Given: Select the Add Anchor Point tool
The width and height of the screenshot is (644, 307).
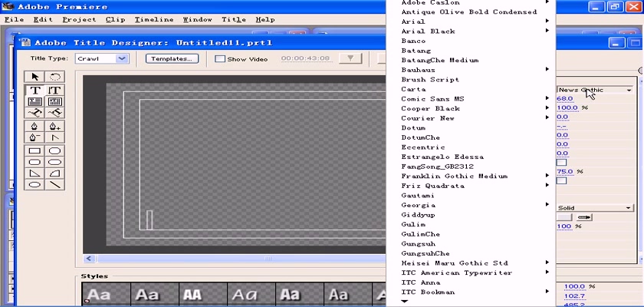Looking at the screenshot, I should (54, 126).
